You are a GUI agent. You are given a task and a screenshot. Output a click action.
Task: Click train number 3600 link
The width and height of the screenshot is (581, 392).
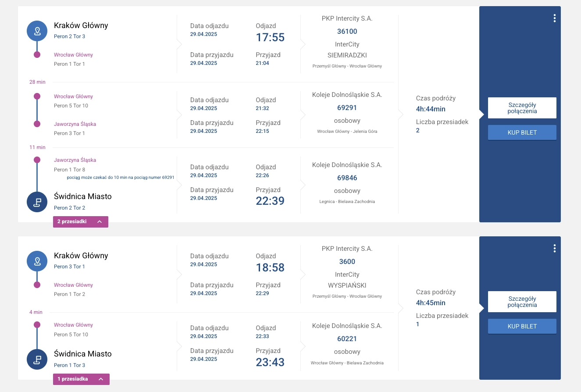tap(347, 262)
